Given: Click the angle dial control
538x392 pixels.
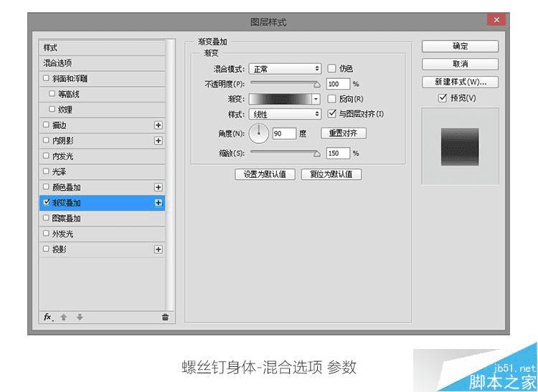Looking at the screenshot, I should coord(258,133).
